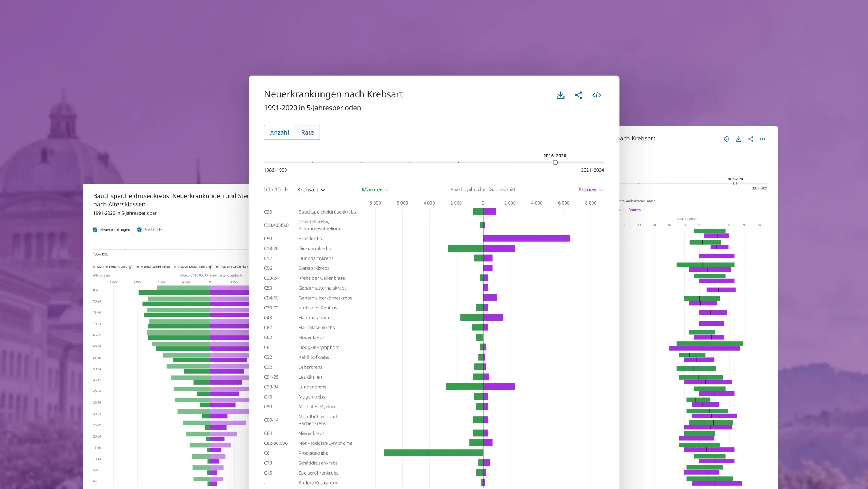The width and height of the screenshot is (868, 489).
Task: Click share icon in right chart card
Action: [750, 139]
